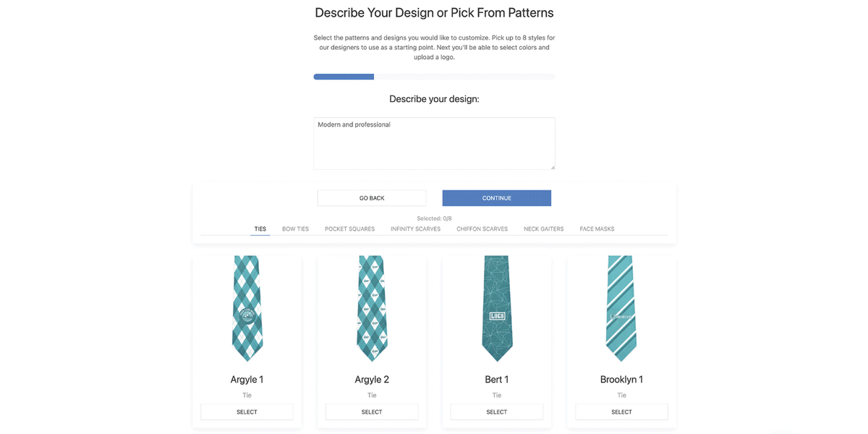Click the Go Back button
868x434 pixels.
click(x=372, y=198)
